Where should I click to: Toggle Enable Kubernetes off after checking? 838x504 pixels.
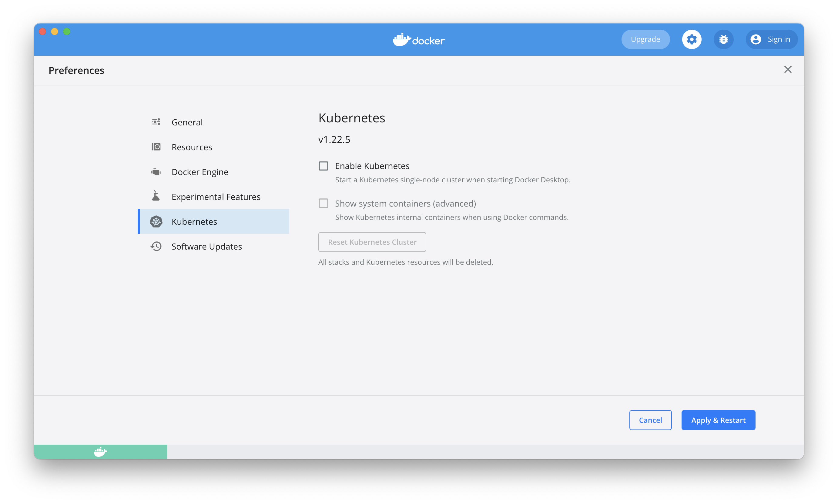click(x=323, y=166)
